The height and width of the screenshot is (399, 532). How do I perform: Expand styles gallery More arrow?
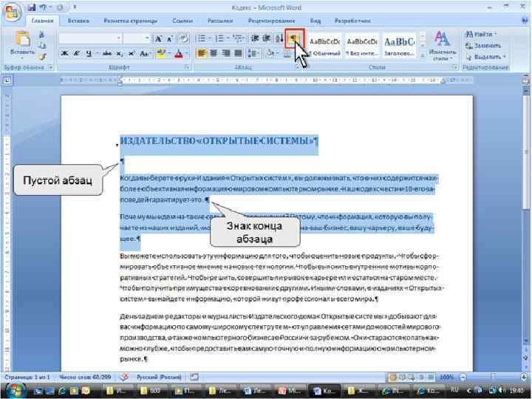click(423, 55)
